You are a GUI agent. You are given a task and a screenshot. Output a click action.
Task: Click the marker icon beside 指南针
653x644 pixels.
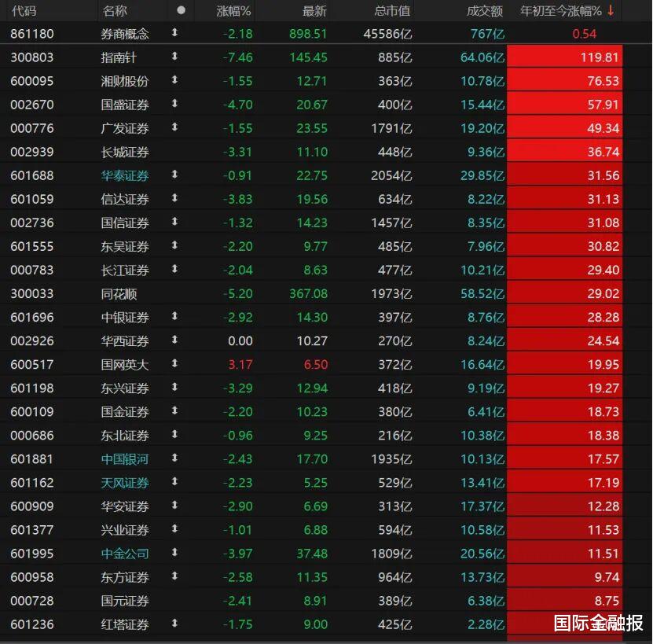click(174, 56)
